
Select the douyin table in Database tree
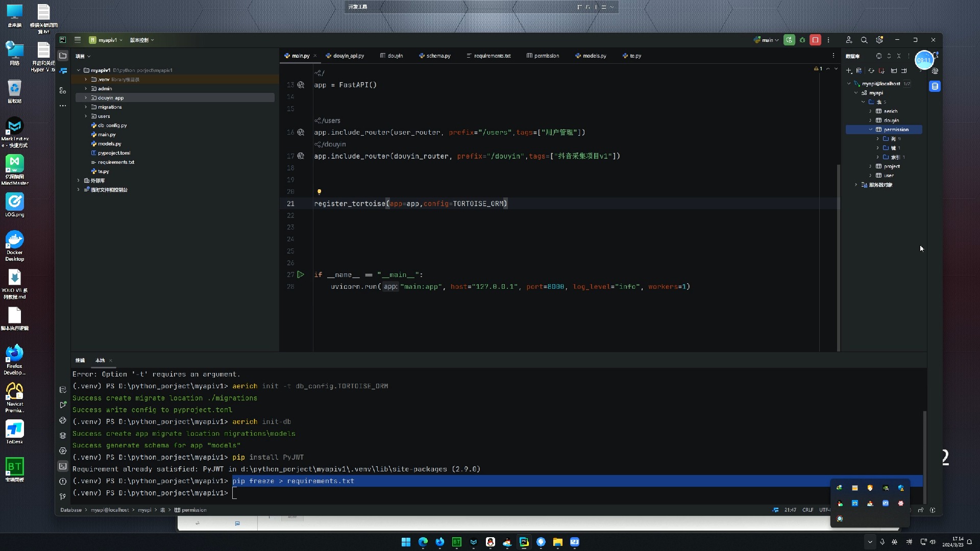point(891,120)
